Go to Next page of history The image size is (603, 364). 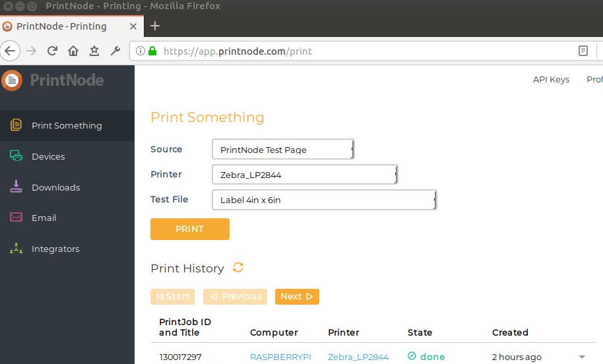(x=297, y=296)
